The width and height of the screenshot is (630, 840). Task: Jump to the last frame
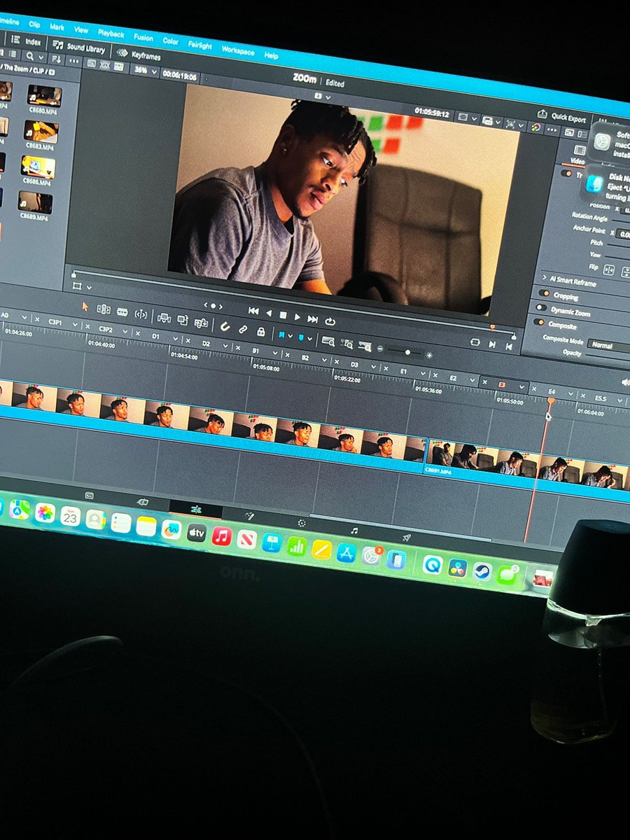point(313,319)
